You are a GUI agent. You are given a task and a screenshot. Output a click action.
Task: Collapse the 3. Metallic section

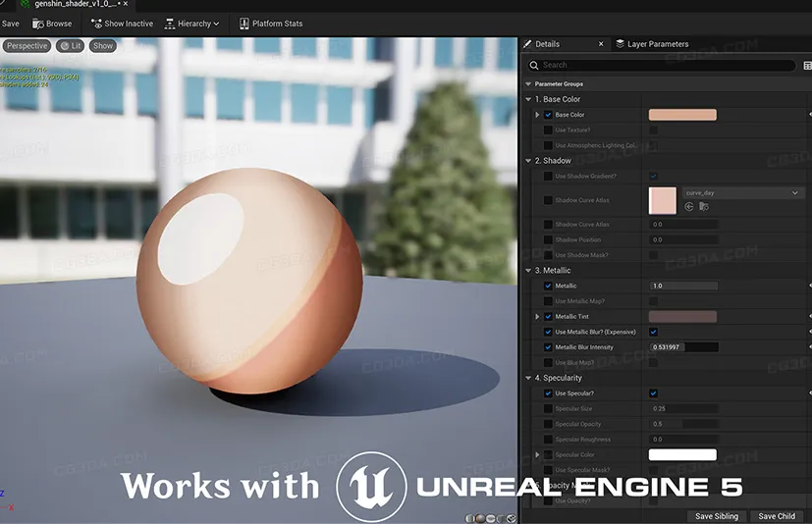click(x=528, y=271)
